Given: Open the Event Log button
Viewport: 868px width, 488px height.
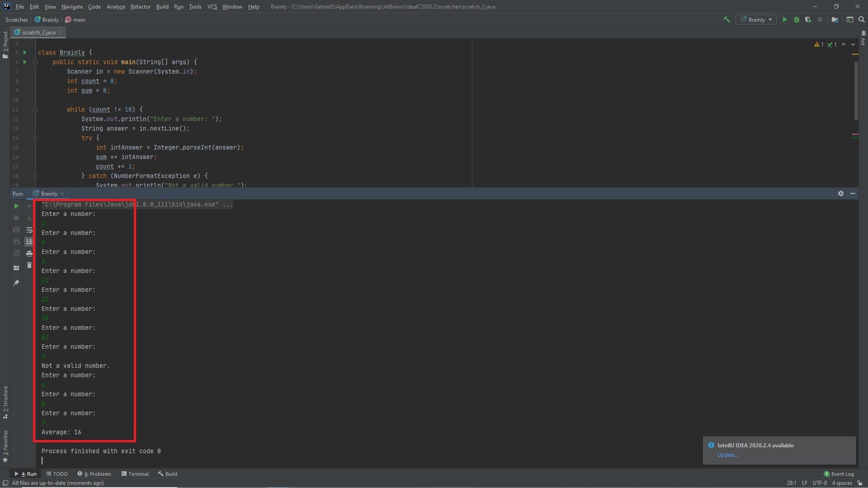Looking at the screenshot, I should pos(839,474).
